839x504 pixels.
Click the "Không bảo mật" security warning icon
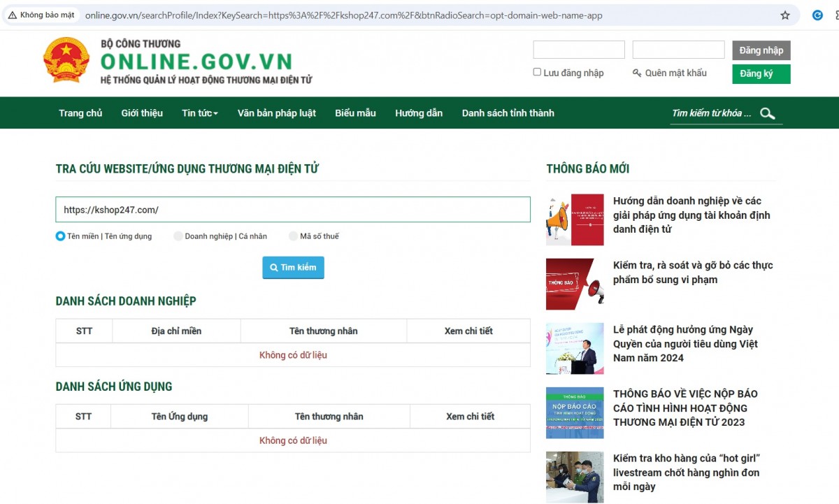13,15
